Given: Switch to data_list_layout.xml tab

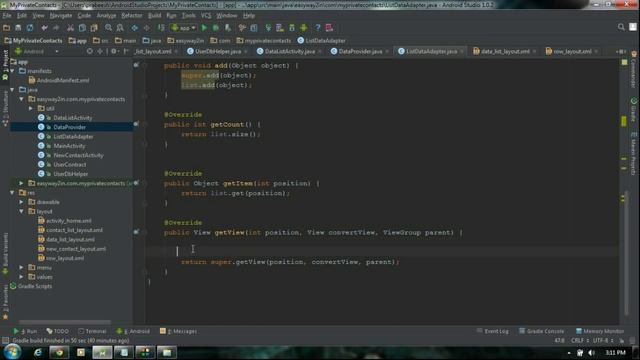Looking at the screenshot, I should [x=505, y=51].
